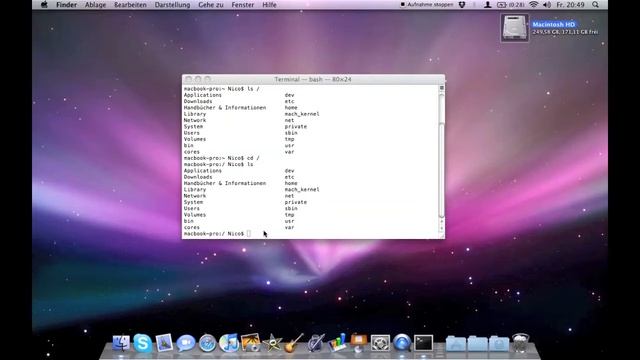Click the volume speaker icon in menu bar
640x360 pixels.
(547, 4)
